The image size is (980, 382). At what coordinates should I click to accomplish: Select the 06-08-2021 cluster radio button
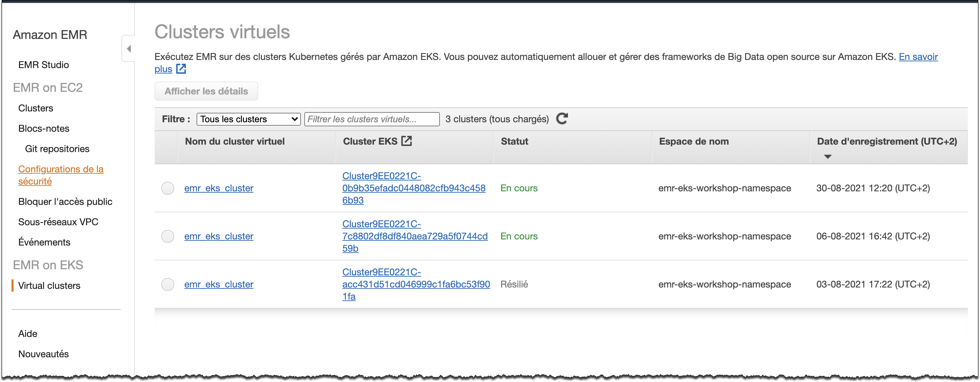click(167, 236)
